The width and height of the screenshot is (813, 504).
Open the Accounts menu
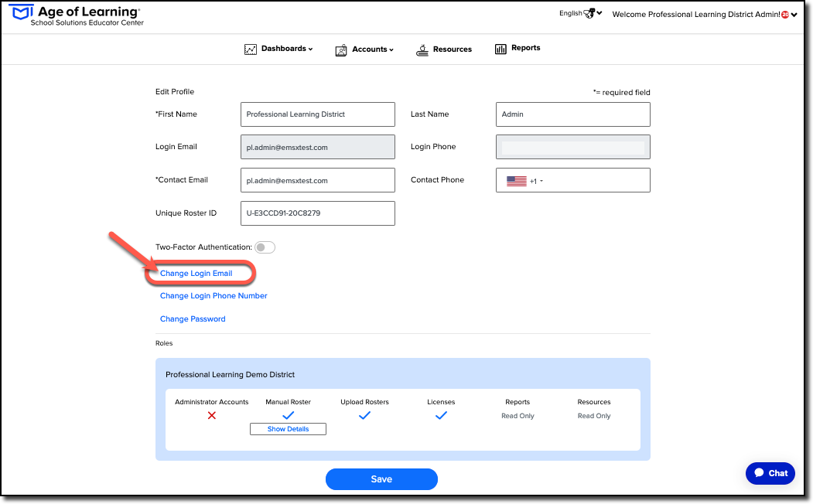[x=364, y=49]
